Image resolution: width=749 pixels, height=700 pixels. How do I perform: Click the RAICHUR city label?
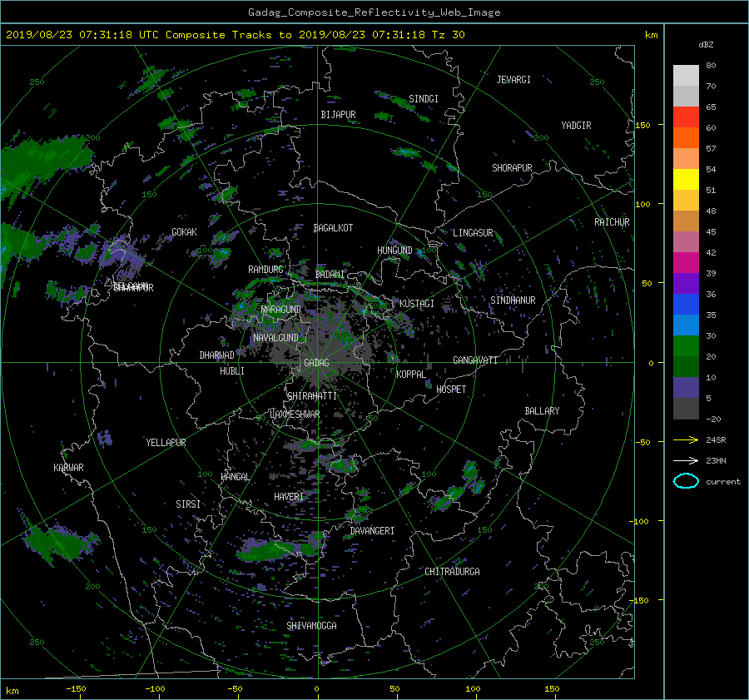pos(612,222)
